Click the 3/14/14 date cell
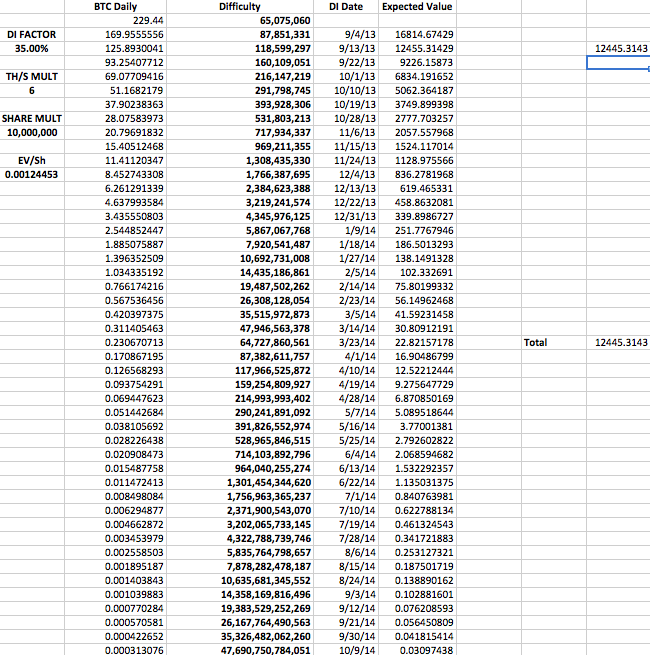The height and width of the screenshot is (655, 650). 346,328
